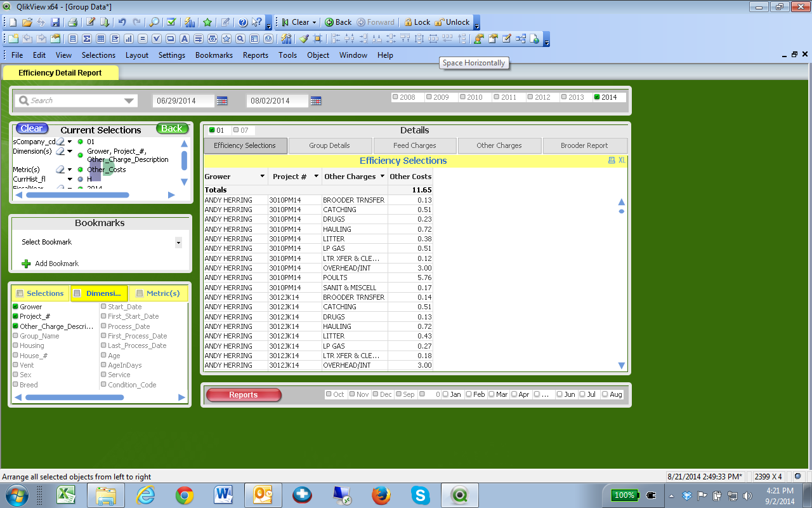This screenshot has height=508, width=812.
Task: Expand the Search box dropdown arrow
Action: tap(129, 101)
